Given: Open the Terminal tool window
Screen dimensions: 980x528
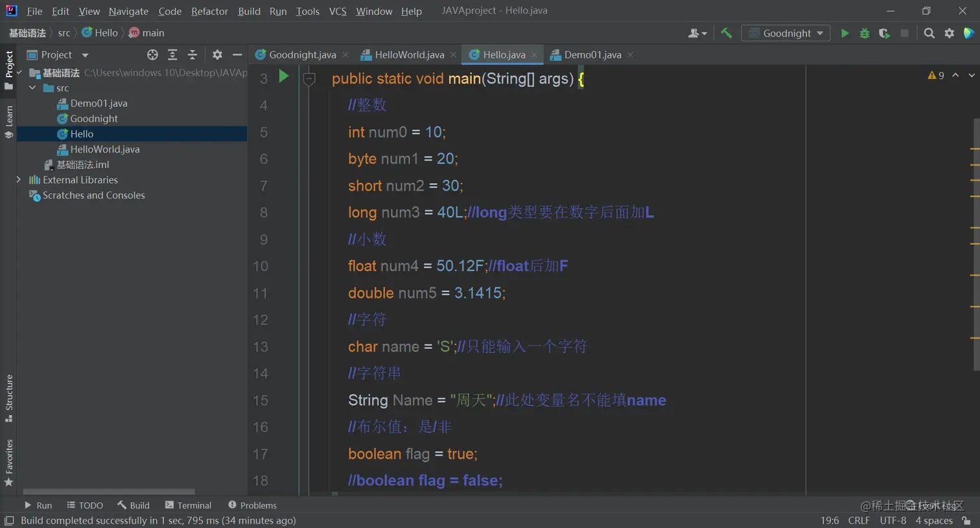Looking at the screenshot, I should 193,505.
